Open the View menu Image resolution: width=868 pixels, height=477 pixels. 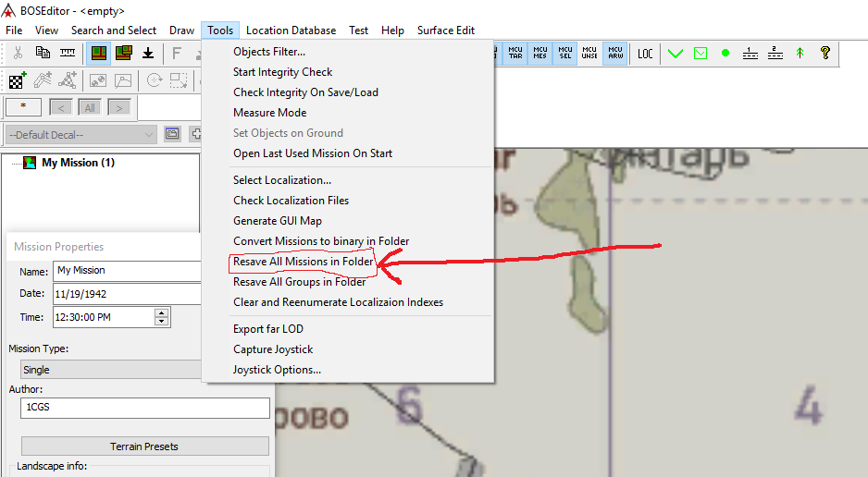coord(46,31)
